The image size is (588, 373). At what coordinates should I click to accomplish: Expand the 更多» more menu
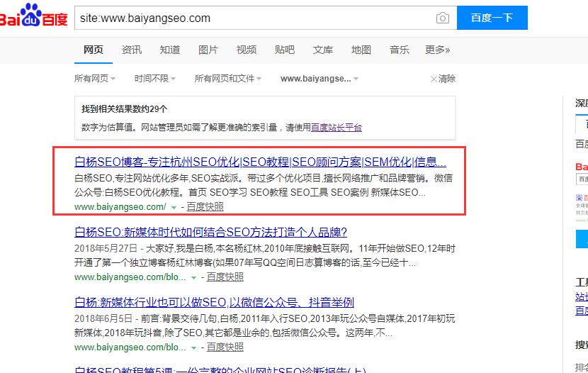(437, 50)
